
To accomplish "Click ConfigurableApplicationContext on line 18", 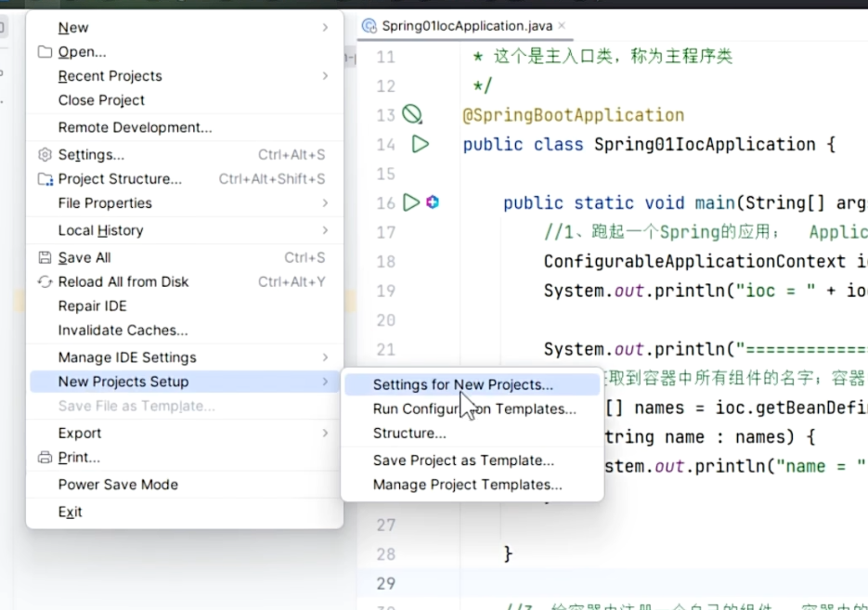I will pos(694,261).
